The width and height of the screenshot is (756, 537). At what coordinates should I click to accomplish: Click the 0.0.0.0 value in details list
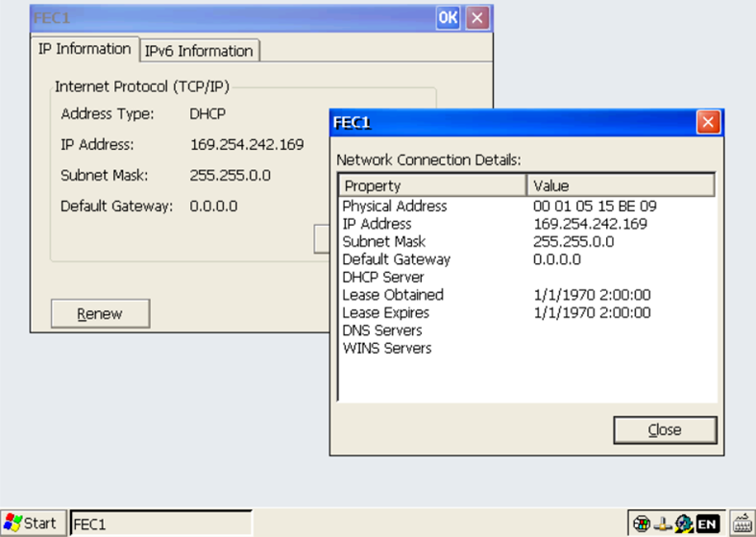pyautogui.click(x=557, y=259)
